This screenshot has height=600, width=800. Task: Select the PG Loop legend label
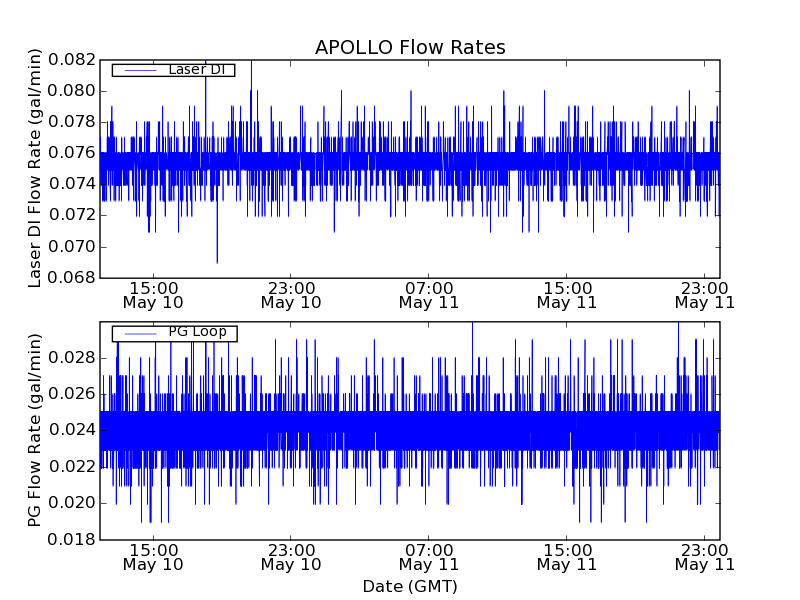coord(197,332)
